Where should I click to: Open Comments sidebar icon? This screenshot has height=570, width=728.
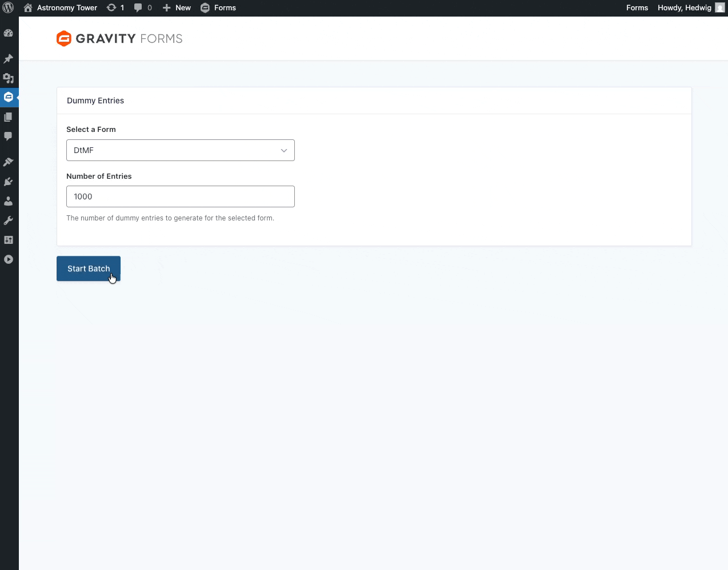9,137
